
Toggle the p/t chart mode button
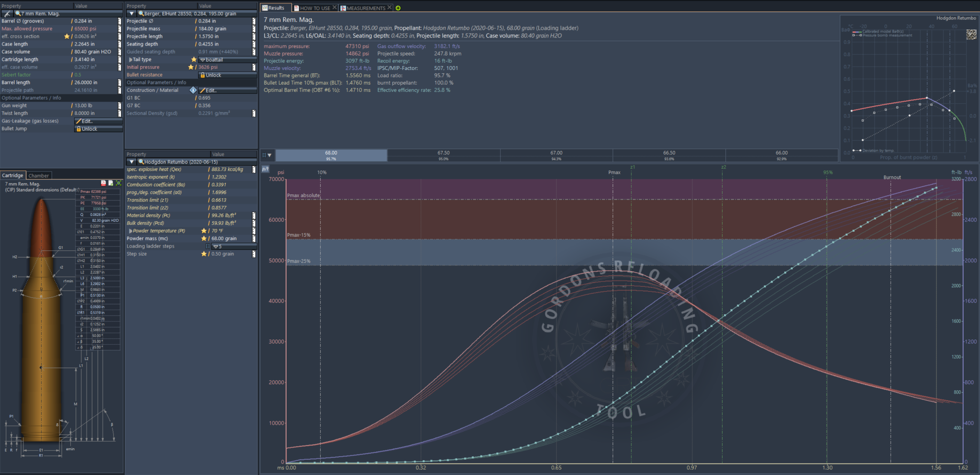(x=265, y=169)
